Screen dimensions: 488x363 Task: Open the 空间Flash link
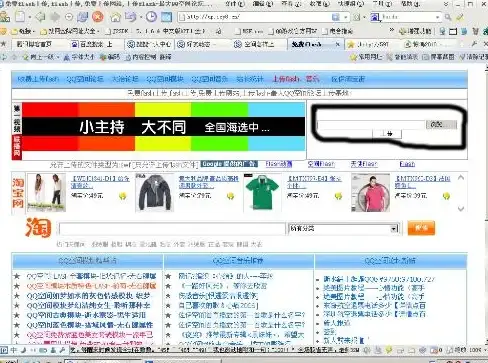point(321,164)
